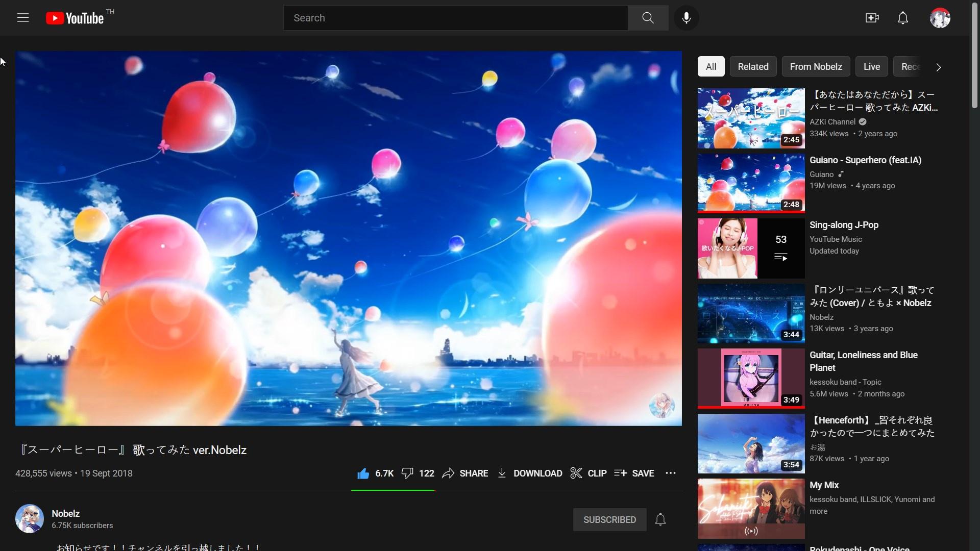This screenshot has height=551, width=980.
Task: Toggle the channel notification bell
Action: pos(660,519)
